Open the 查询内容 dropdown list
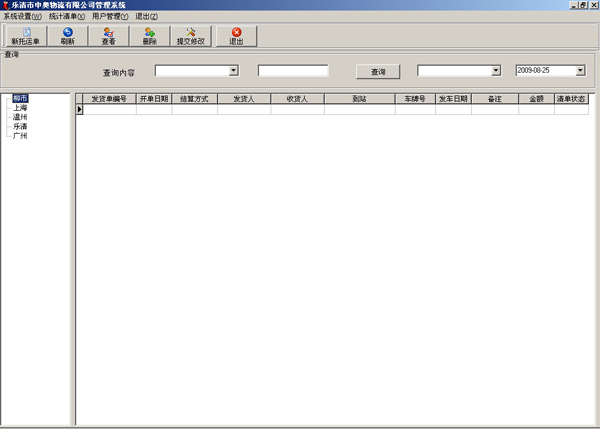Viewport: 600px width, 429px height. 233,71
